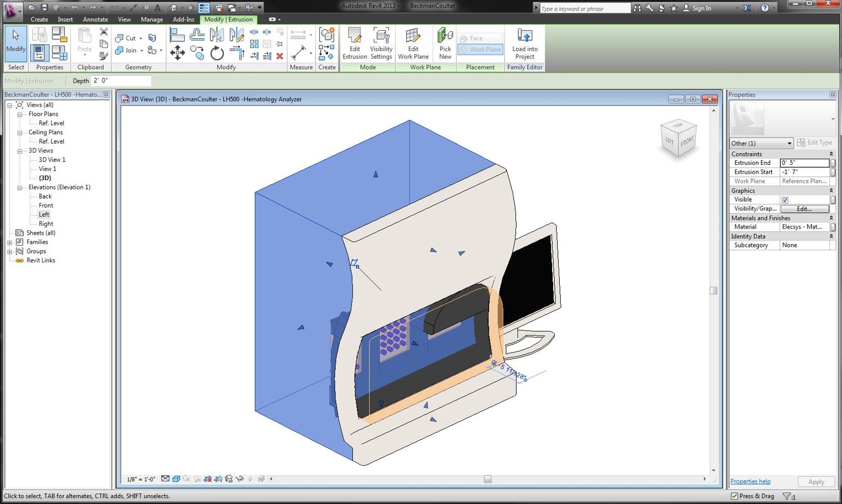Select the Modify arrow tool
842x504 pixels.
16,43
